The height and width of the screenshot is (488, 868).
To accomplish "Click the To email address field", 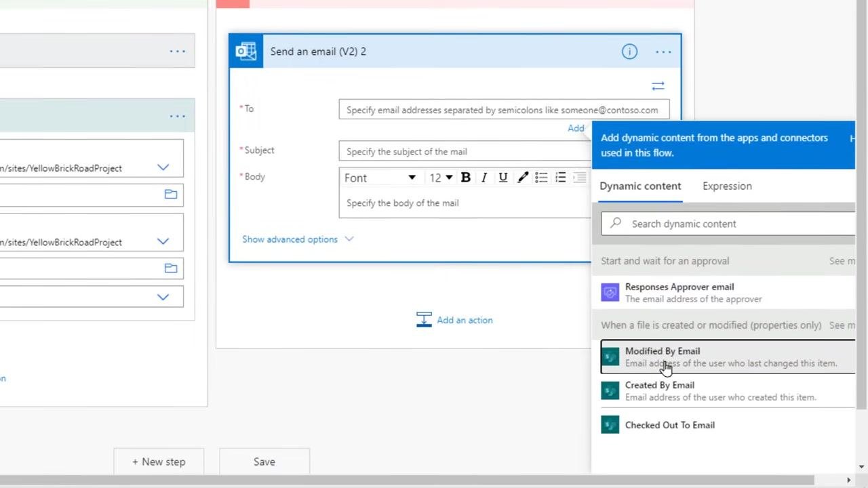I will point(504,110).
